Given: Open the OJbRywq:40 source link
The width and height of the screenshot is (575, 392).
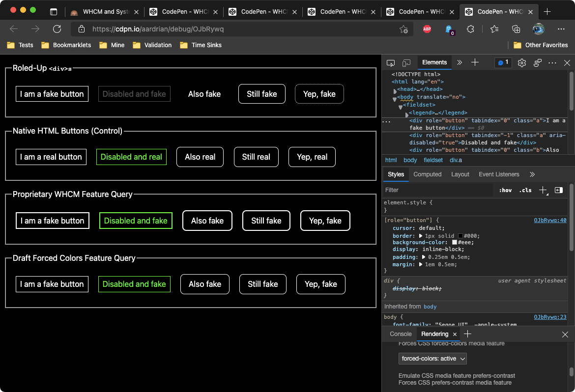Looking at the screenshot, I should pyautogui.click(x=550, y=221).
